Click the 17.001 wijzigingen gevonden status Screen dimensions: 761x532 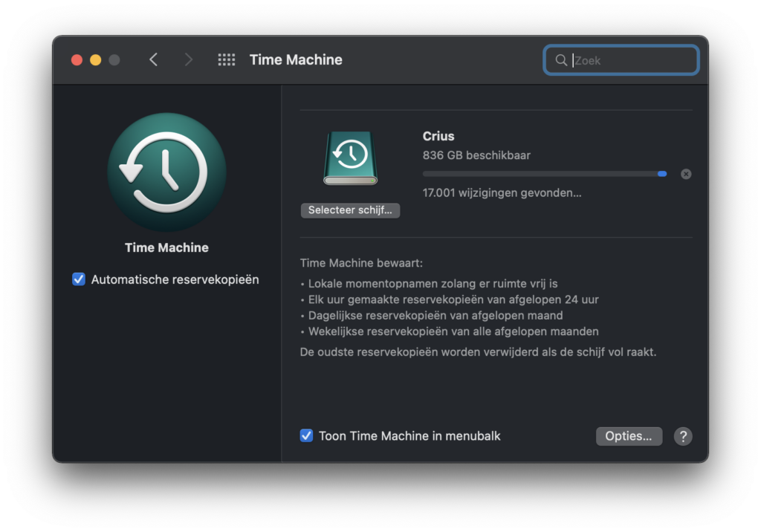coord(502,192)
